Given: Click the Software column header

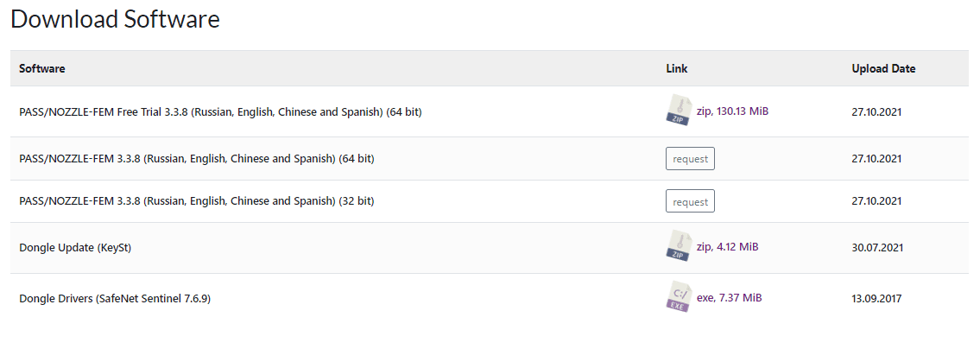Looking at the screenshot, I should (41, 69).
